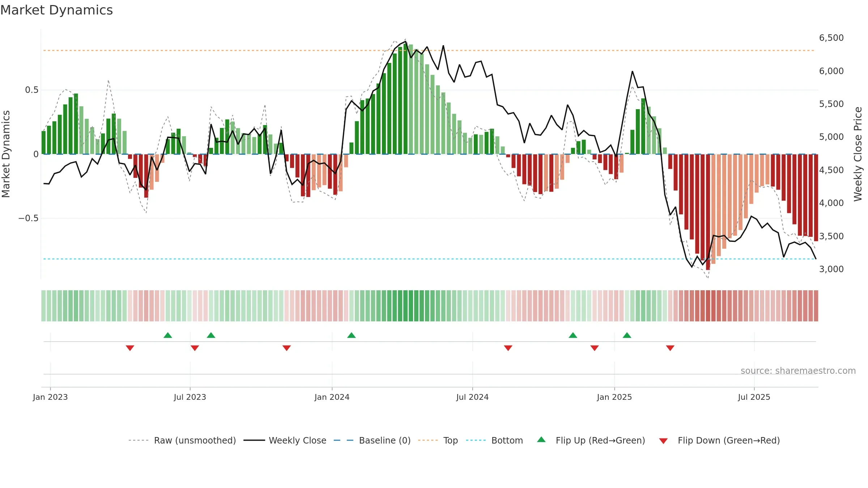Screen dimensions: 868x488
Task: Click the green flip-up marker after Jan 2025
Action: pos(627,335)
